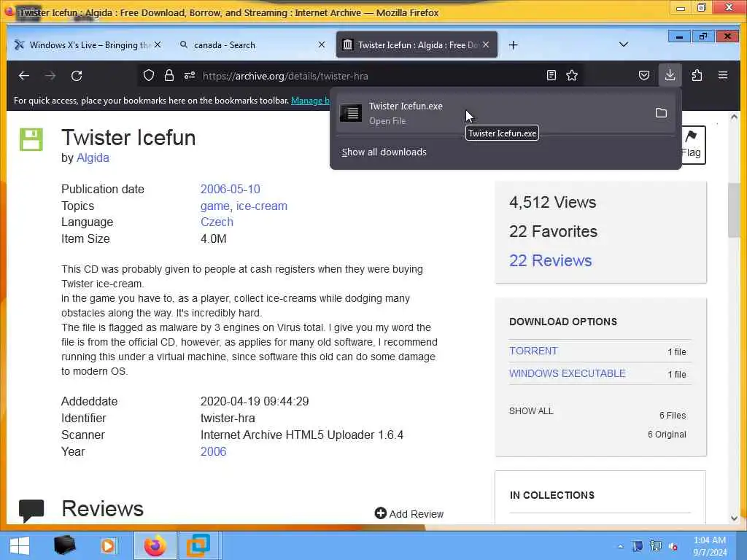Open Algida creator link

[93, 157]
